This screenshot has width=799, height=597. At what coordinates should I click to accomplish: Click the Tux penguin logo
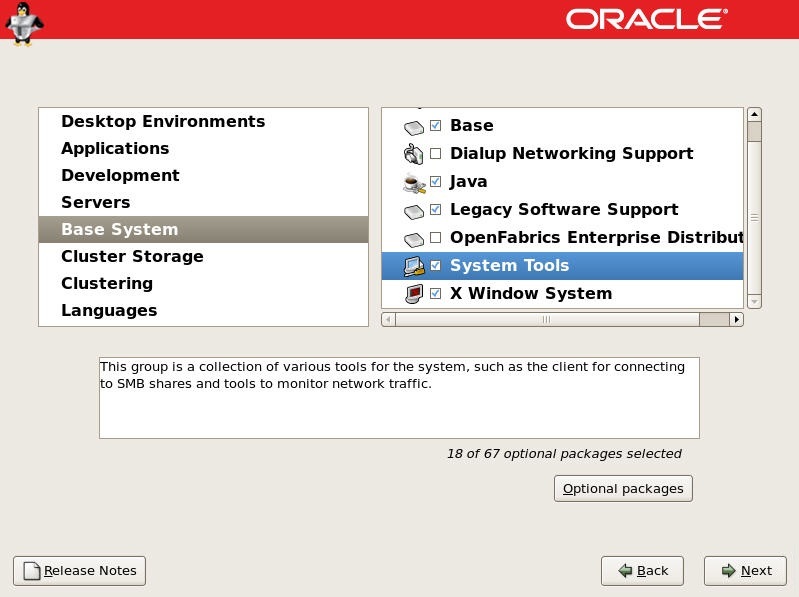[x=23, y=23]
